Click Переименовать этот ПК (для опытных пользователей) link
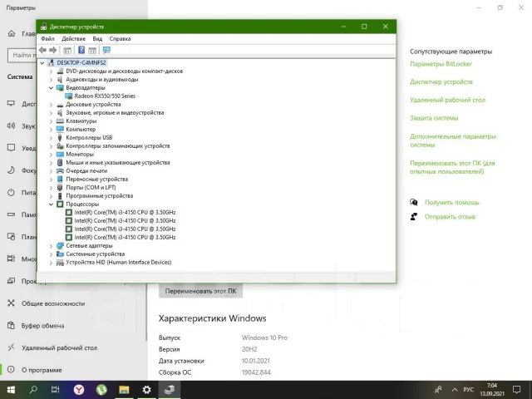Image resolution: width=532 pixels, height=399 pixels. [452, 167]
